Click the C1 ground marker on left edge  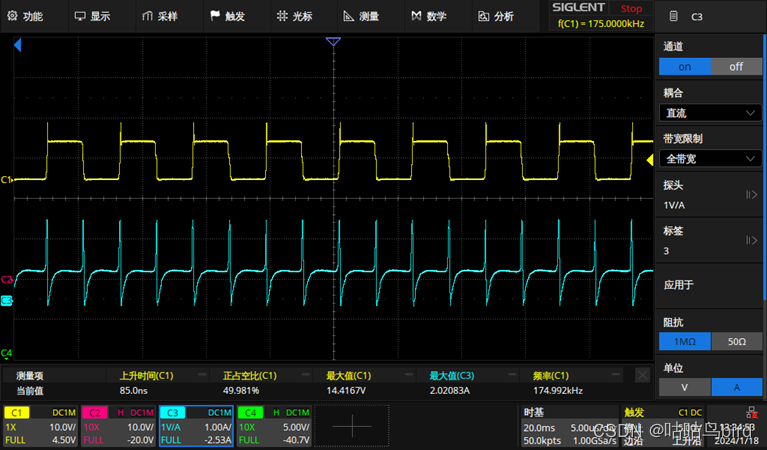[x=6, y=180]
